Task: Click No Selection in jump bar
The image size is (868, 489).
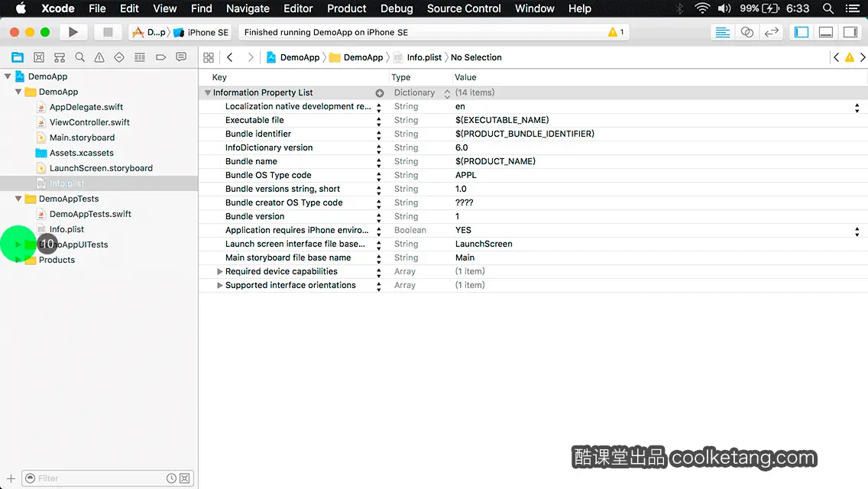Action: 476,57
